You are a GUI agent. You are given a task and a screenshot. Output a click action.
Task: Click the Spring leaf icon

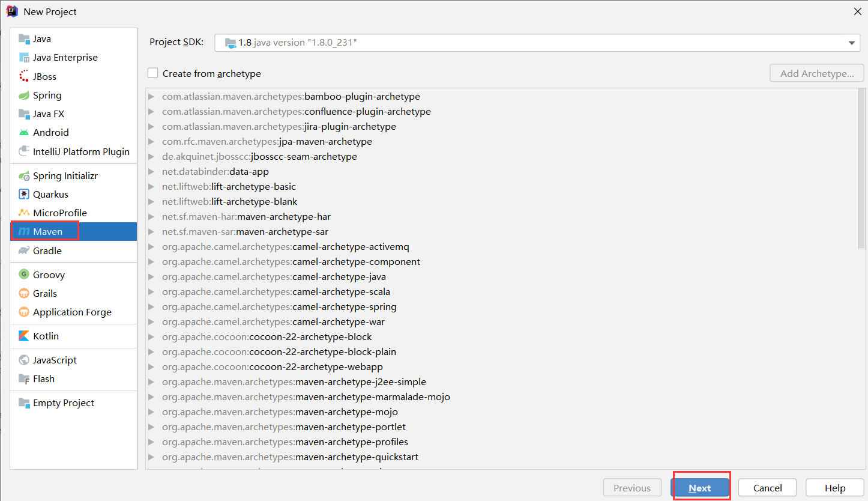pyautogui.click(x=24, y=95)
